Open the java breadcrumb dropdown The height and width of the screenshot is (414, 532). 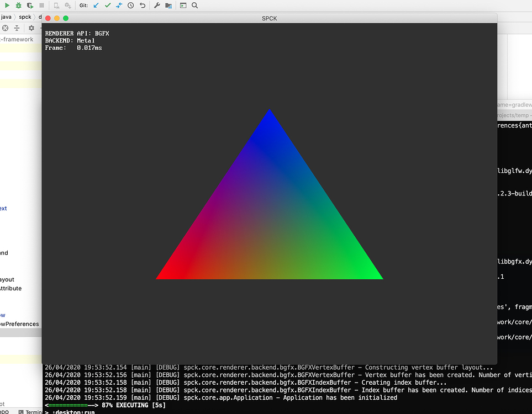pyautogui.click(x=6, y=17)
